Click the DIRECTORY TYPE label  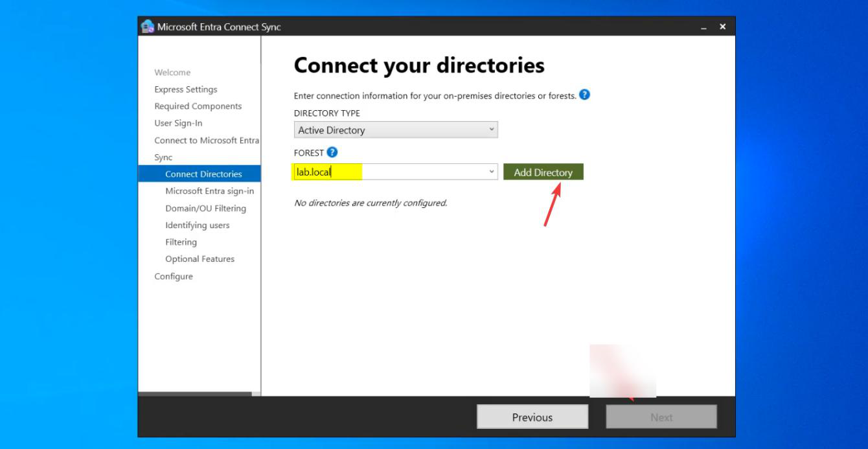coord(327,113)
